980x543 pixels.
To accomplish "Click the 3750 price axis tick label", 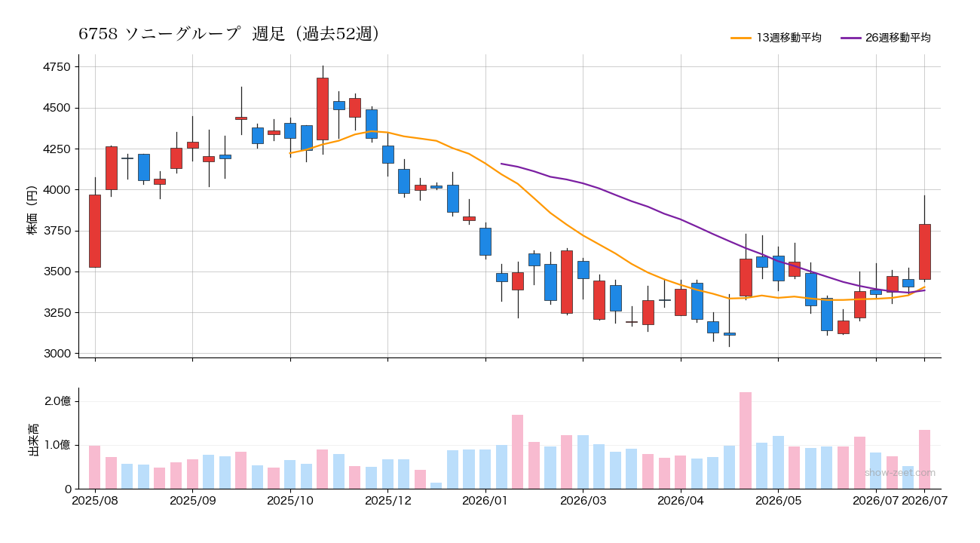I will [57, 231].
